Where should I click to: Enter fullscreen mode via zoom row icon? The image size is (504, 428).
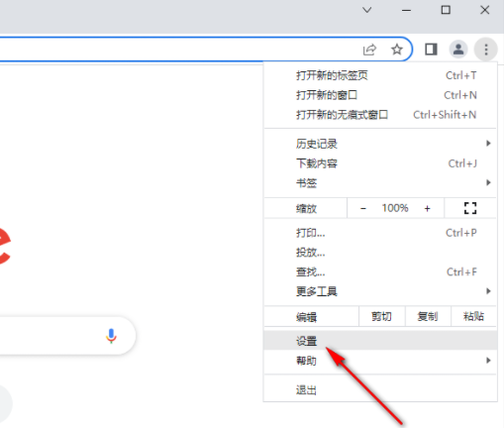pos(470,208)
